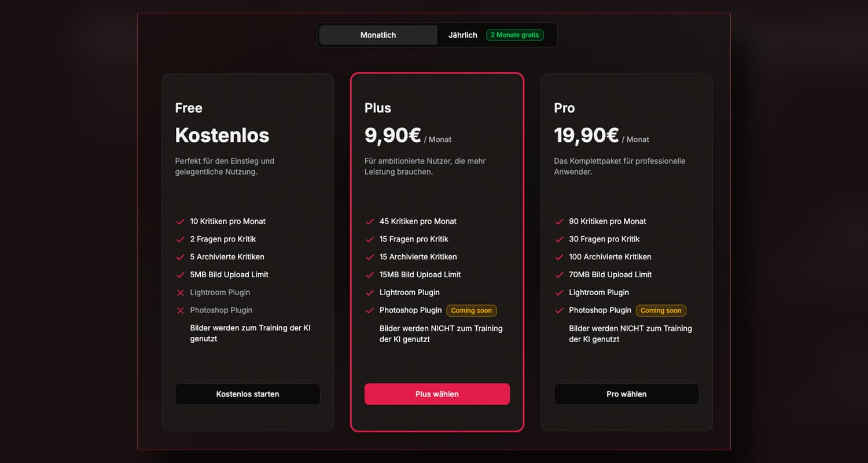This screenshot has width=868, height=463.
Task: Switch billing to Jährlich
Action: (x=462, y=35)
